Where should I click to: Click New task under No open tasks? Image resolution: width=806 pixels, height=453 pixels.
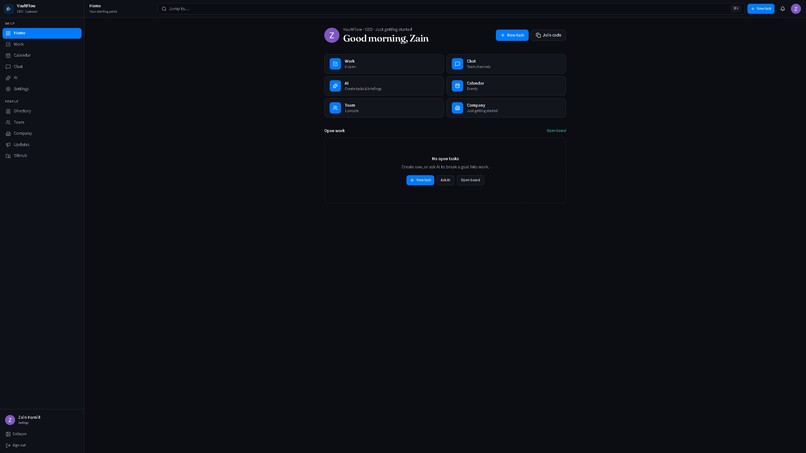420,180
